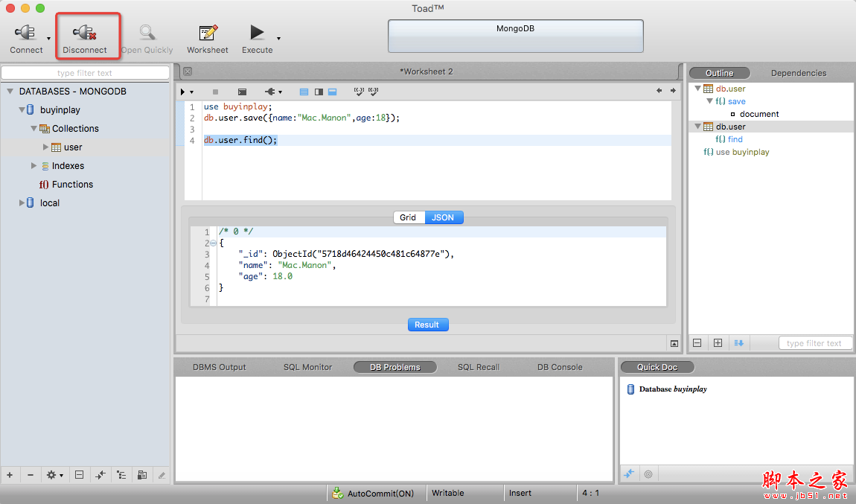
Task: Click the main toolbar Execute play icon
Action: tap(257, 33)
